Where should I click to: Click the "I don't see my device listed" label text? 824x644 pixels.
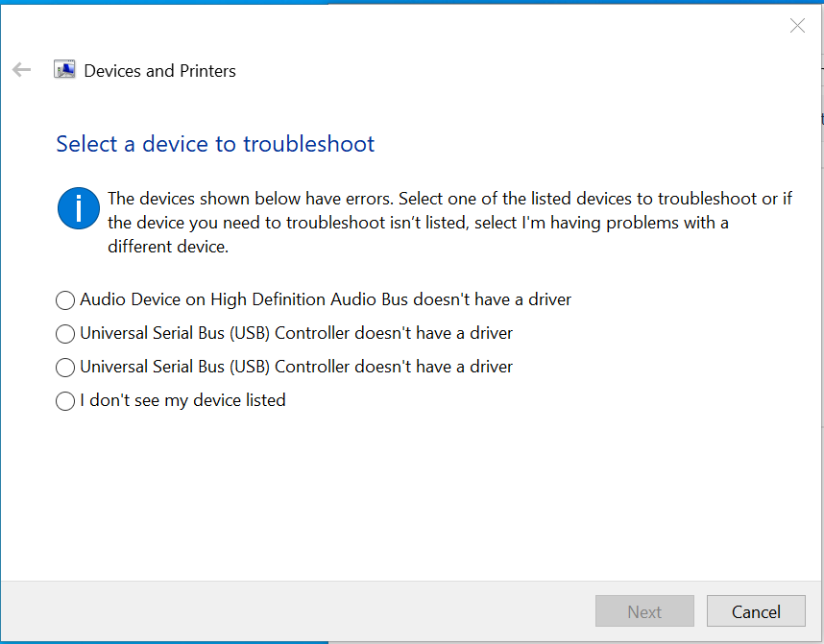click(x=182, y=400)
